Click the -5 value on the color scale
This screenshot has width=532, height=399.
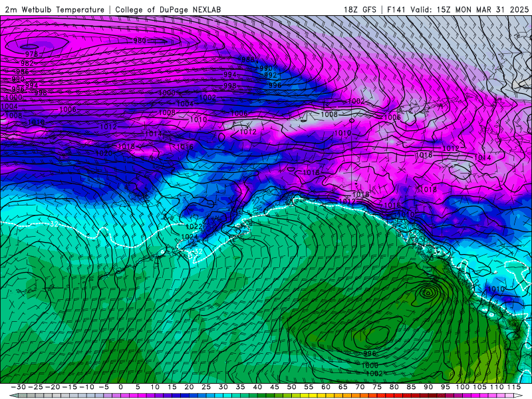104,387
